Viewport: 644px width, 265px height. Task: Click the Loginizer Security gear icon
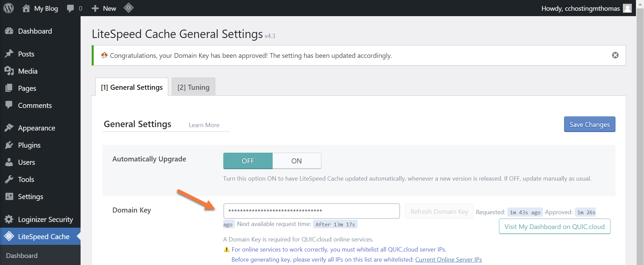click(9, 219)
